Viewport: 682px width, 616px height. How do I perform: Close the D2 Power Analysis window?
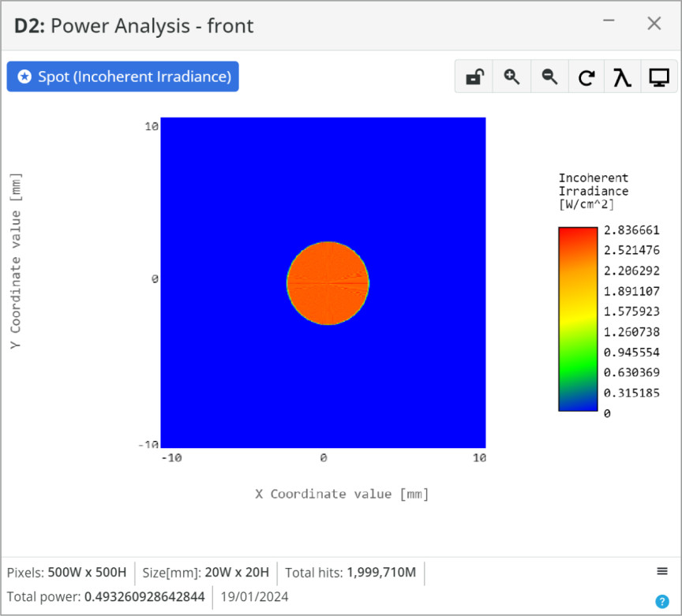(x=654, y=24)
